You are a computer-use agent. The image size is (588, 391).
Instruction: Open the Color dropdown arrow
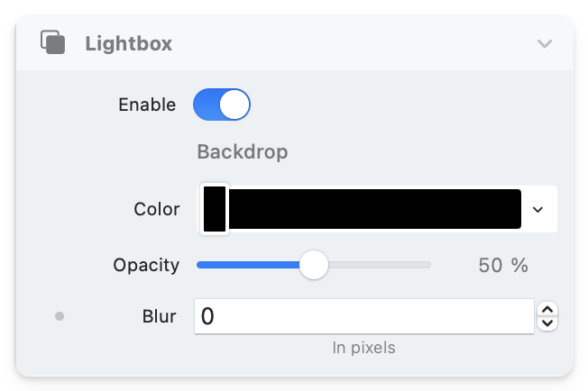click(x=538, y=209)
